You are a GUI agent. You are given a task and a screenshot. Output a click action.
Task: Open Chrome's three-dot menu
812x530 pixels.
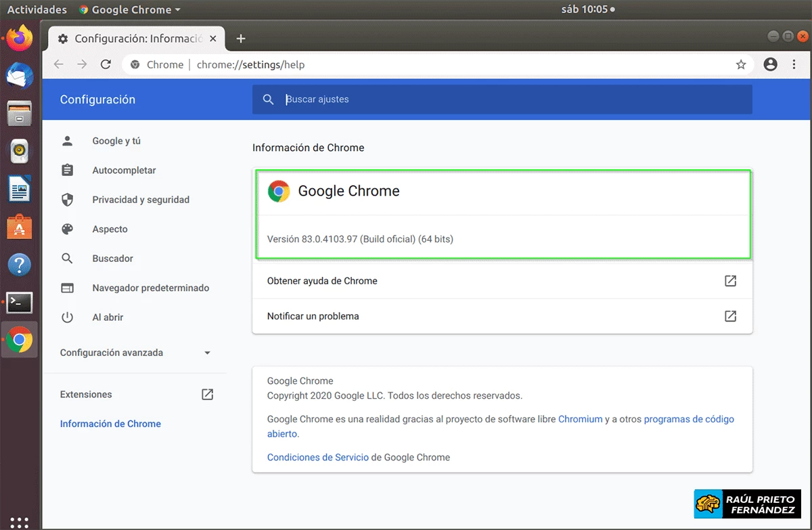click(794, 64)
